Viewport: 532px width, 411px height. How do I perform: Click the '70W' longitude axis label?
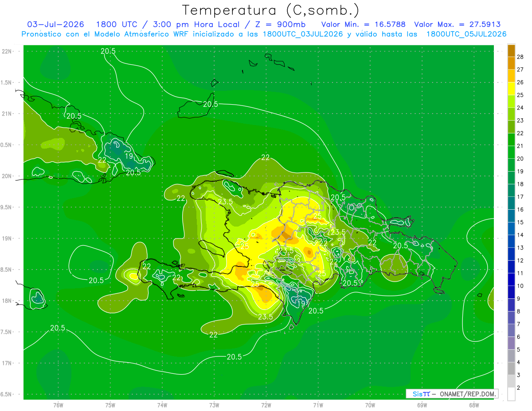click(x=370, y=405)
